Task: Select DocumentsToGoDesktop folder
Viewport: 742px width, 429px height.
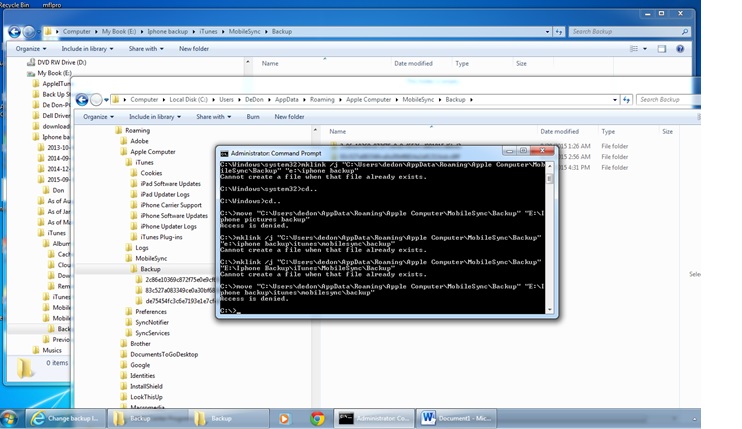Action: pos(164,354)
